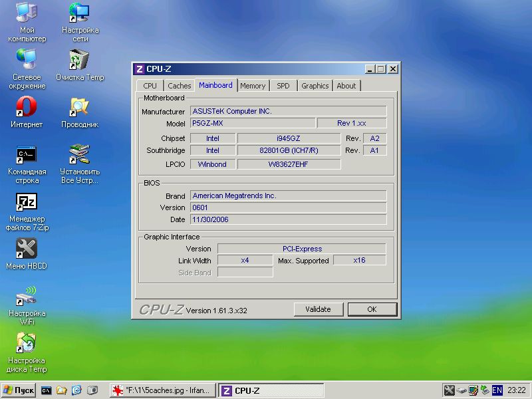
Task: Click the chipset revision A2
Action: pos(375,138)
